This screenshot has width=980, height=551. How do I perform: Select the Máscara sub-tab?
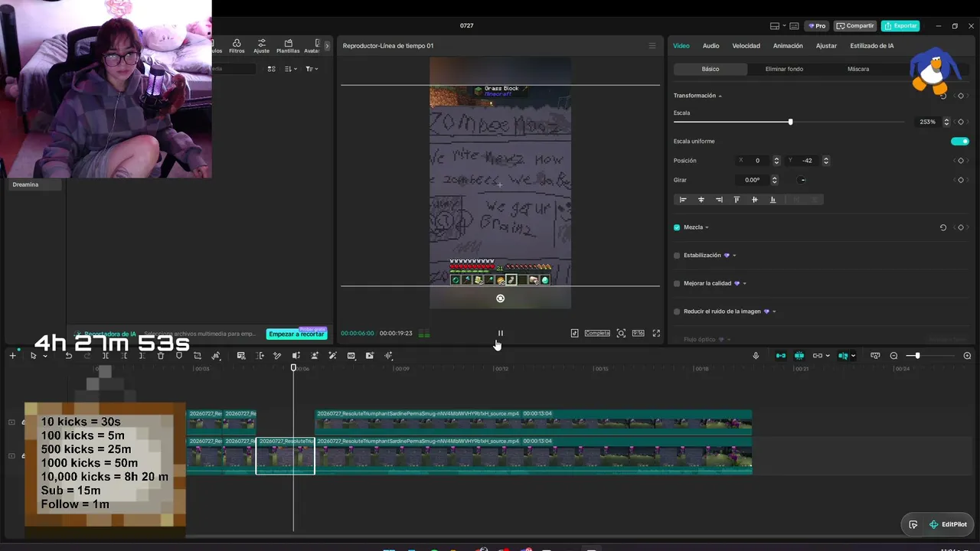pos(857,69)
